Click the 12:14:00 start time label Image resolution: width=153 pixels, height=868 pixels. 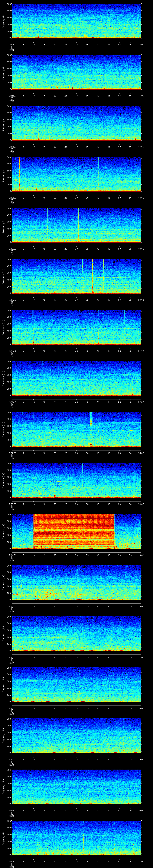pos(12,44)
